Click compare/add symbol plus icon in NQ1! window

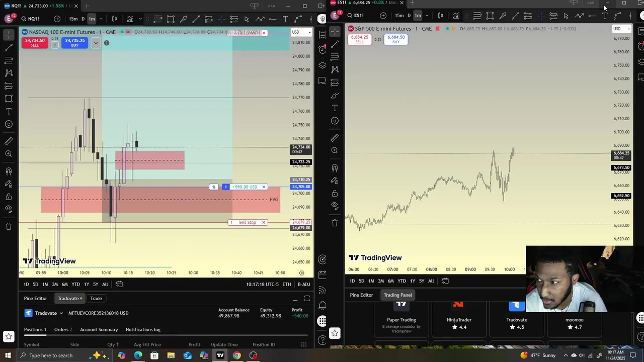coord(57,19)
